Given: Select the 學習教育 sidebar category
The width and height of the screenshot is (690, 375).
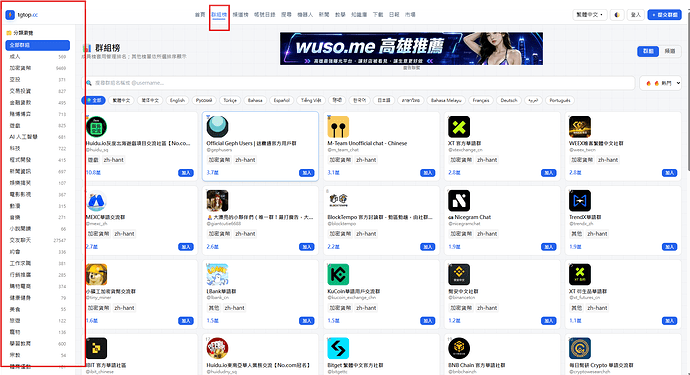Looking at the screenshot, I should [x=37, y=343].
